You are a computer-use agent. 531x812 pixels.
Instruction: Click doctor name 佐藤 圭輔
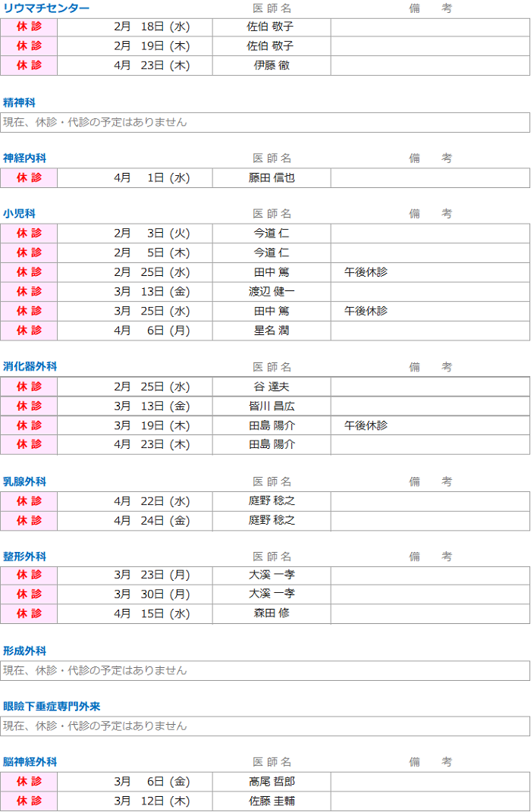click(272, 801)
